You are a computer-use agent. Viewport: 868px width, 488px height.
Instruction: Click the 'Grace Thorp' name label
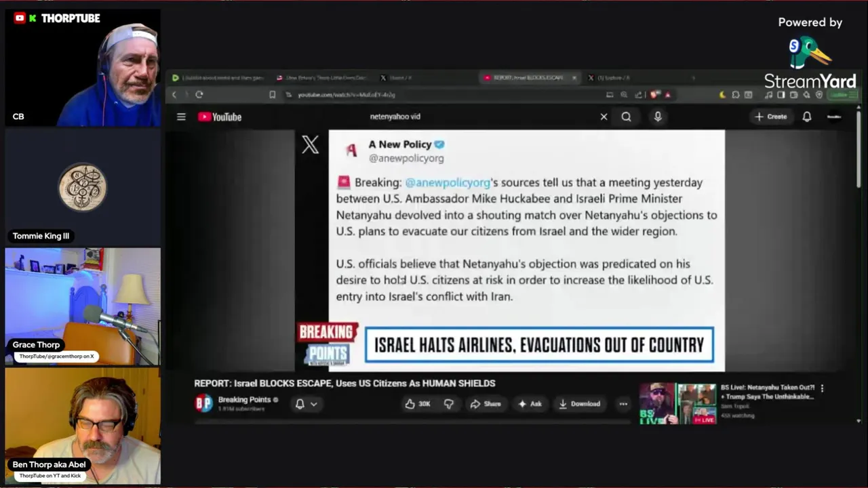[36, 344]
